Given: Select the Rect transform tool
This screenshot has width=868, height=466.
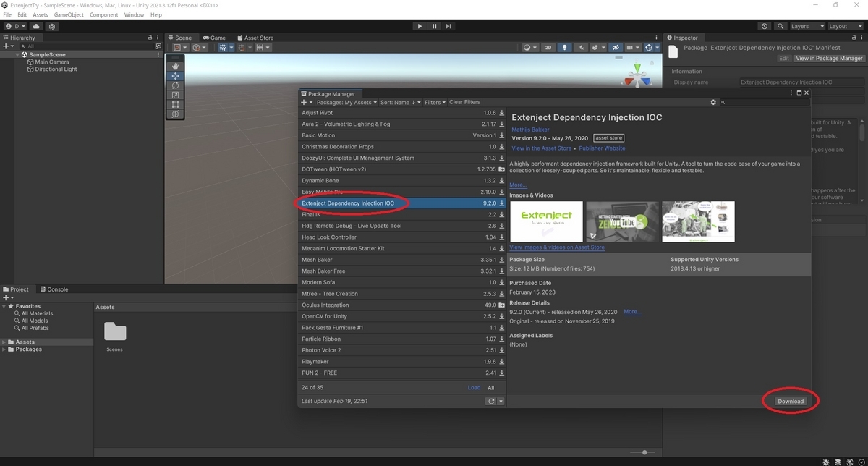Looking at the screenshot, I should 174,105.
